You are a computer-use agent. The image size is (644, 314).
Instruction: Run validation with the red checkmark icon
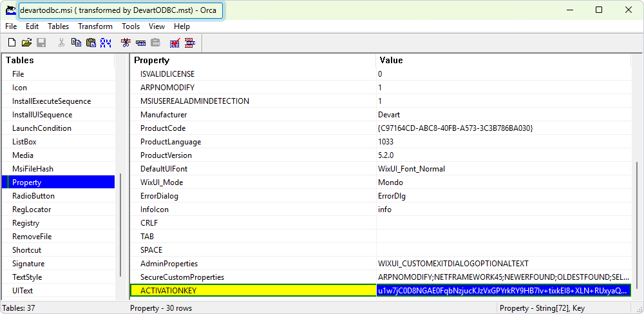(x=175, y=43)
